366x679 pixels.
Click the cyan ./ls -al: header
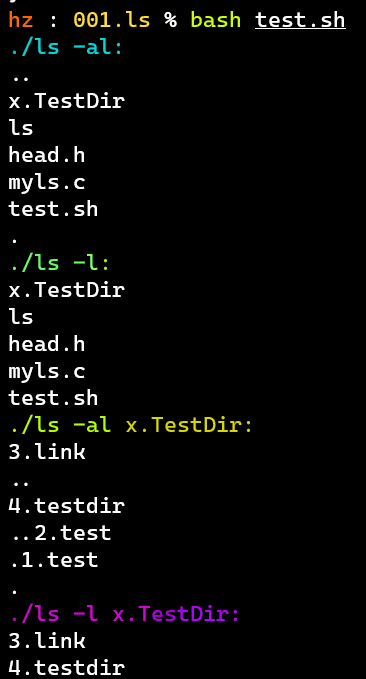pyautogui.click(x=66, y=47)
